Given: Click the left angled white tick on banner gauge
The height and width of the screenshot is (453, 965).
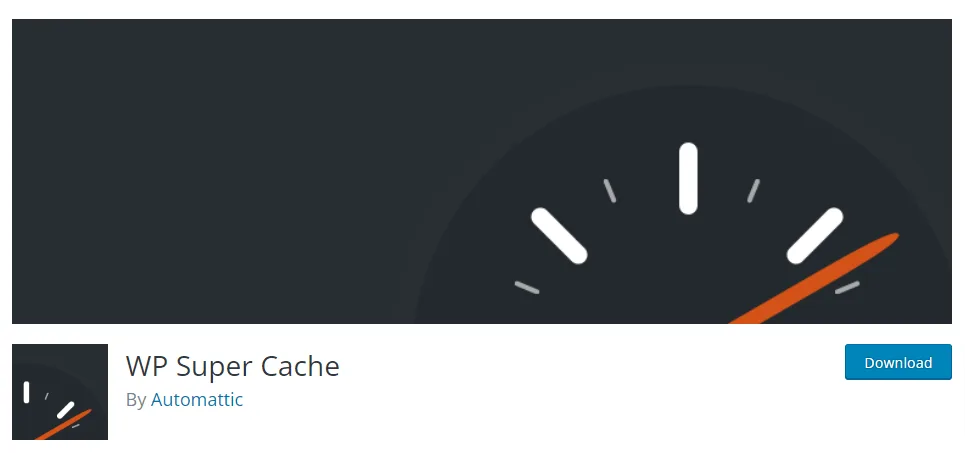Looking at the screenshot, I should click(x=559, y=236).
